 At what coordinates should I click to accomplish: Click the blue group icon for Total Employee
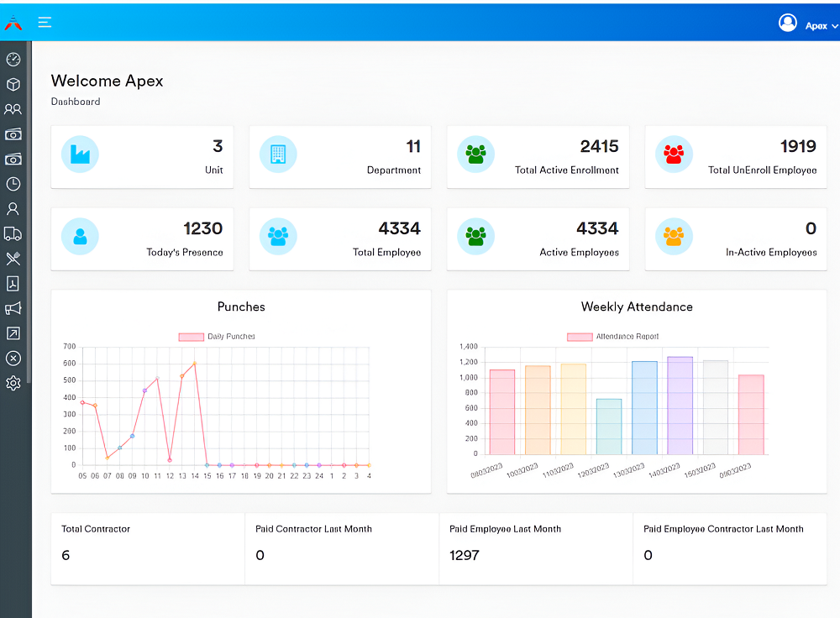pos(278,237)
